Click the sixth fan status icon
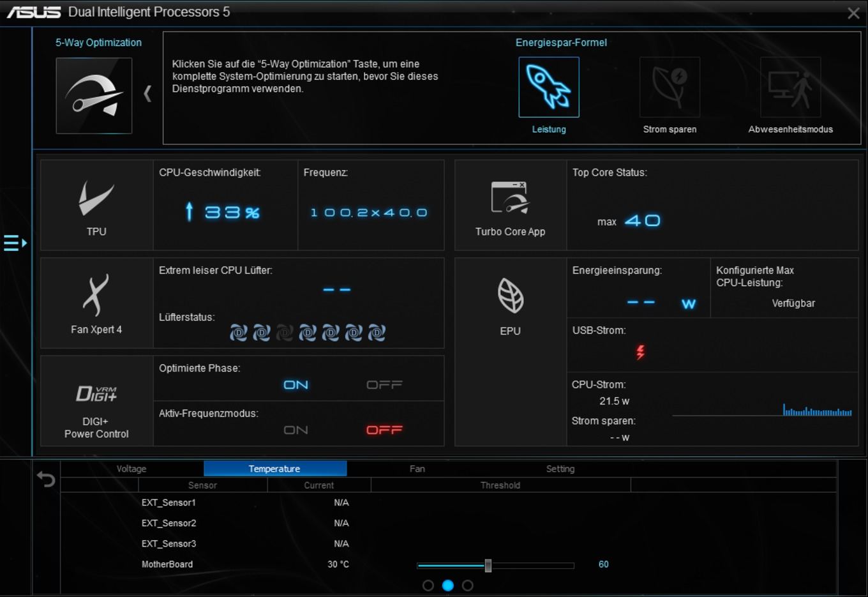868x597 pixels. click(x=354, y=333)
